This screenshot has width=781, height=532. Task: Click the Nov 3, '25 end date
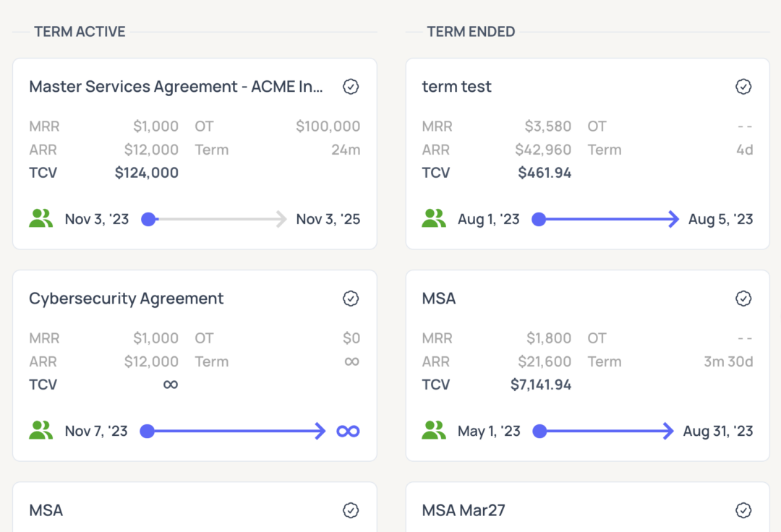coord(328,219)
